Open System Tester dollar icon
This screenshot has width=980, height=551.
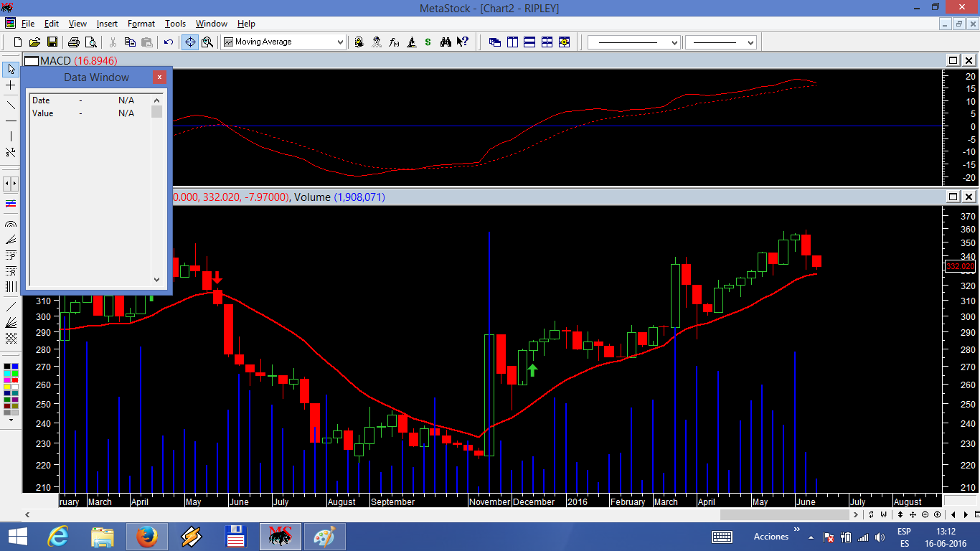click(x=428, y=42)
